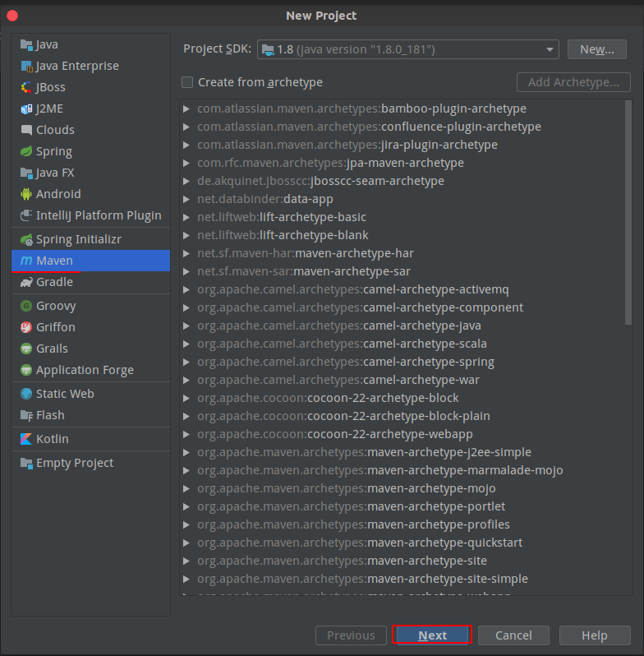The height and width of the screenshot is (656, 644).
Task: Select camel-archetype-scala row
Action: point(402,344)
